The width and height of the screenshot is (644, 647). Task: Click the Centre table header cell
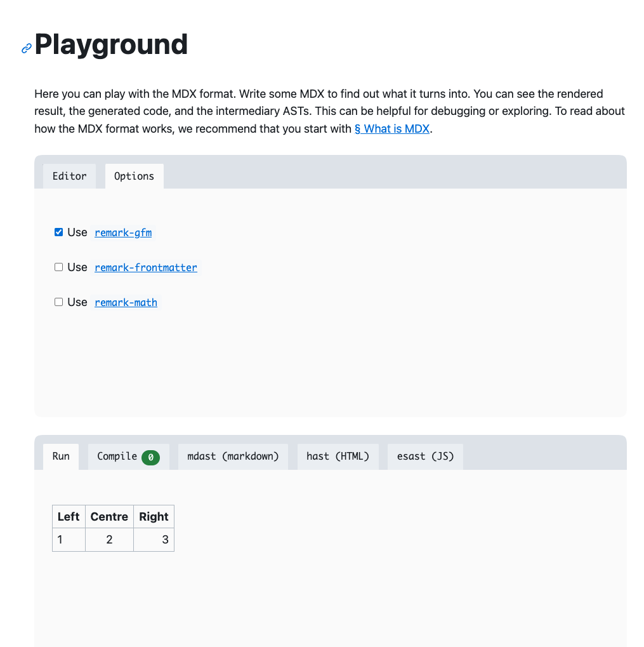[x=108, y=516]
